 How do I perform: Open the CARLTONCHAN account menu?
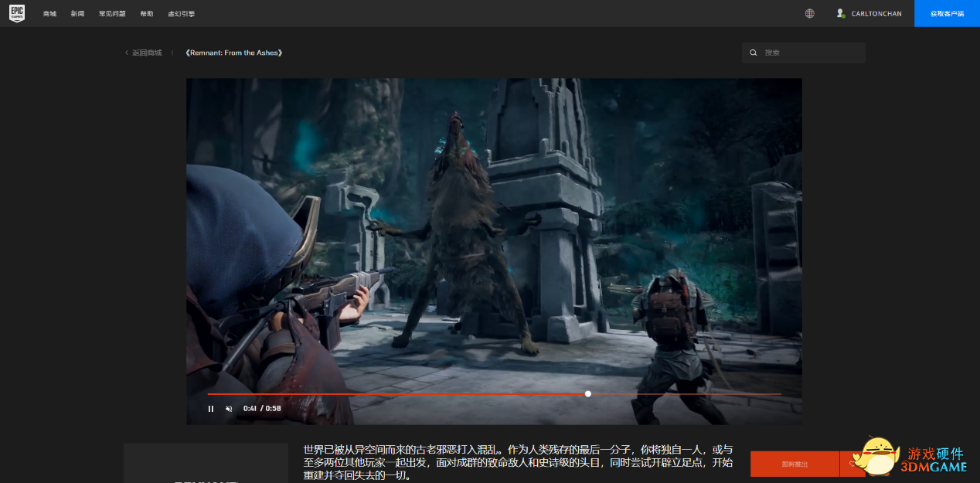(876, 14)
